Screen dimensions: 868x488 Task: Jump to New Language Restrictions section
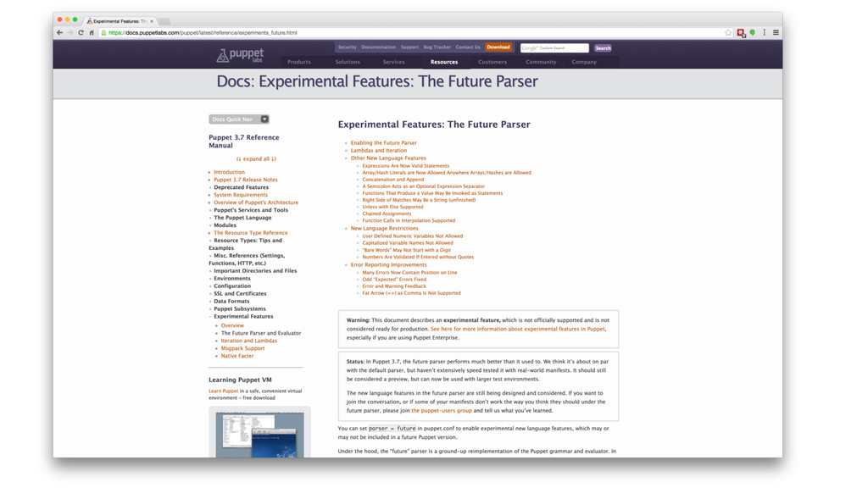384,229
